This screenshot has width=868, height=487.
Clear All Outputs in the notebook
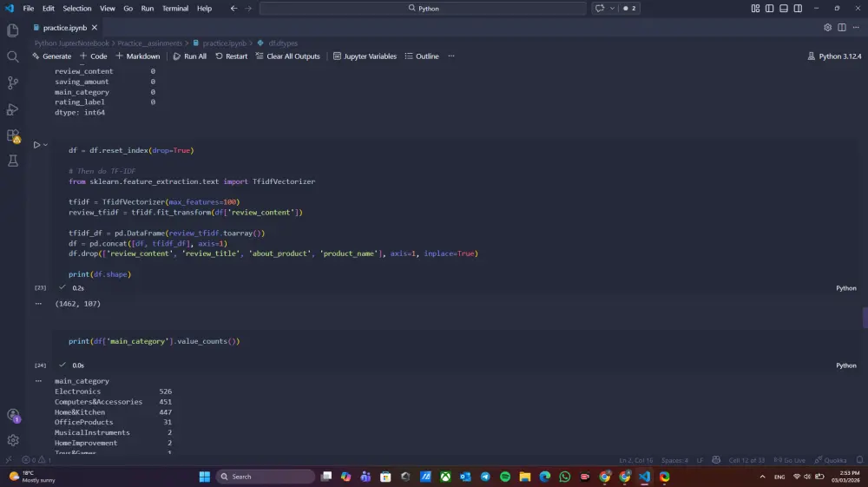(x=288, y=56)
